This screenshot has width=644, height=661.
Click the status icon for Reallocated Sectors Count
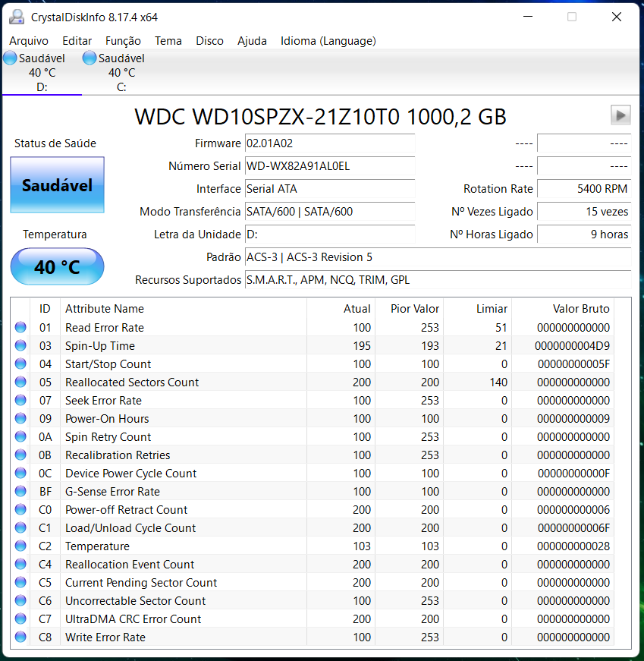20,382
